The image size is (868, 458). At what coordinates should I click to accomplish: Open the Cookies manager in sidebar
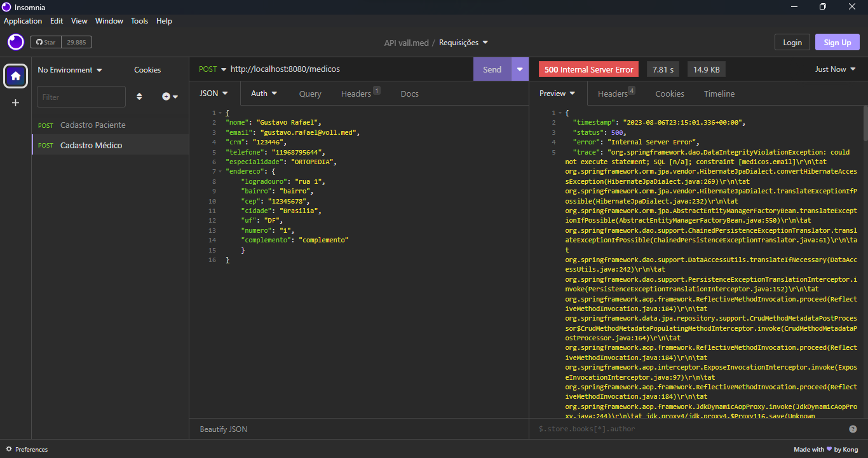[x=147, y=70]
